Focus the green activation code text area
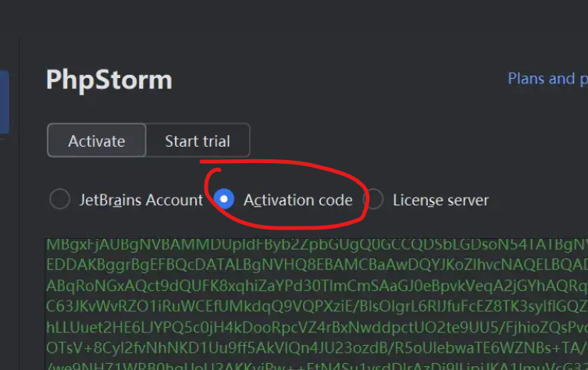 click(x=316, y=304)
